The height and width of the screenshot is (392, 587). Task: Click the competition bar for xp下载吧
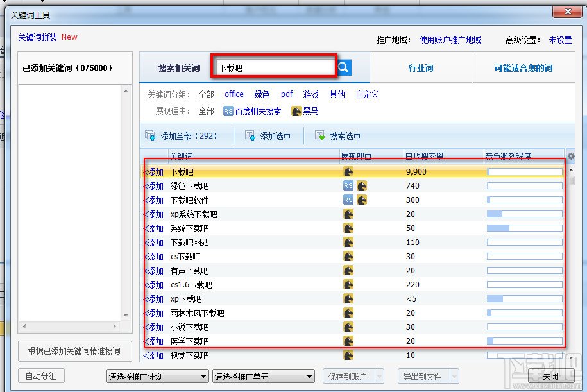(x=525, y=299)
